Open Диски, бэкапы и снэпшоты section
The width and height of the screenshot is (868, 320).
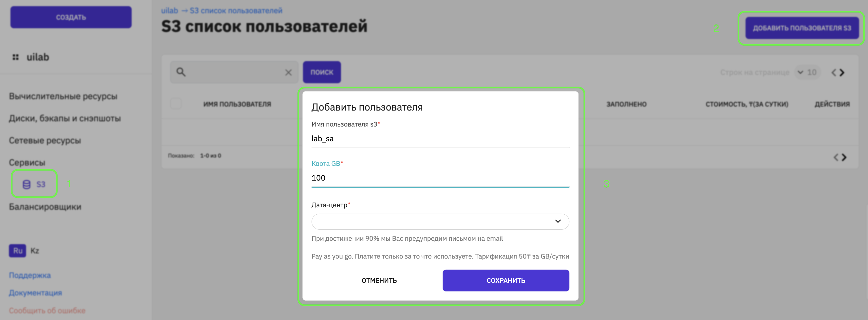(x=65, y=118)
